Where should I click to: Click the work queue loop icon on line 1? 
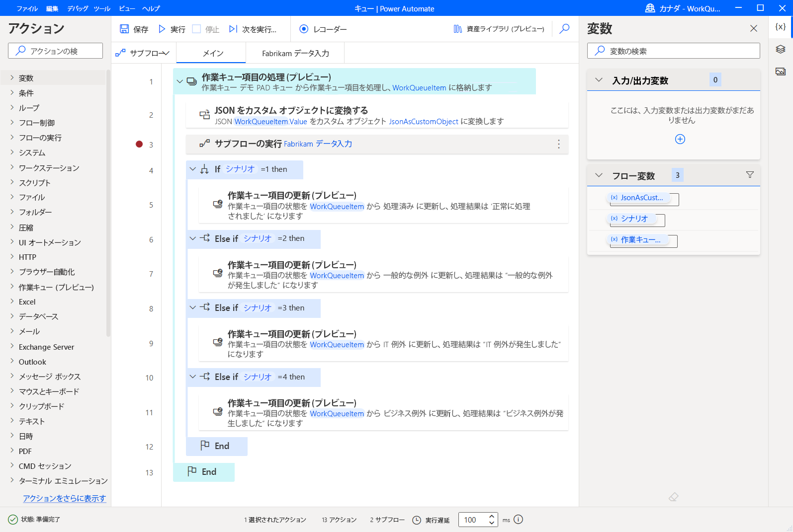[191, 81]
